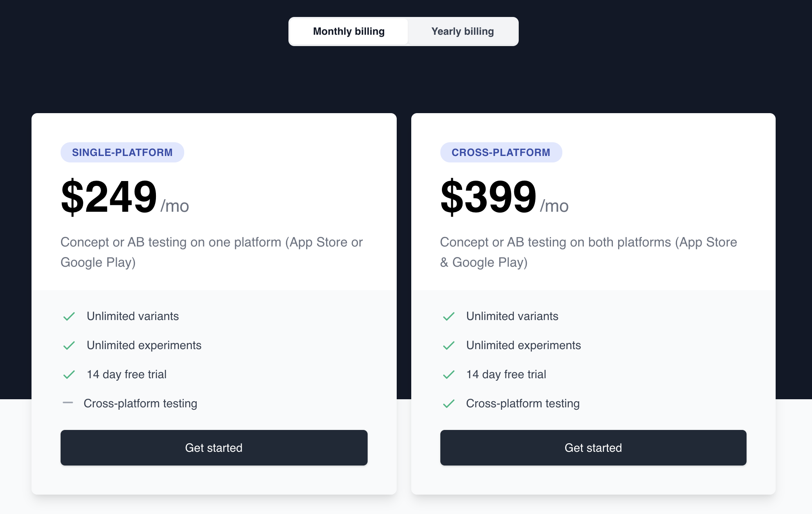Click Unlimited experiments text in Cross-Platform card
The width and height of the screenshot is (812, 514).
tap(524, 345)
